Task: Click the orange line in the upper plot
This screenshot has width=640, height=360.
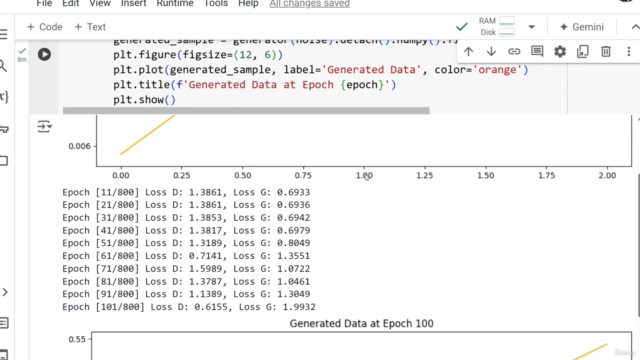Action: coord(148,134)
